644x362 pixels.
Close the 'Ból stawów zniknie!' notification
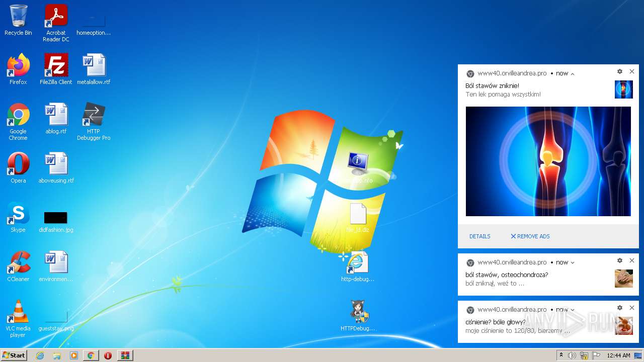click(x=632, y=72)
